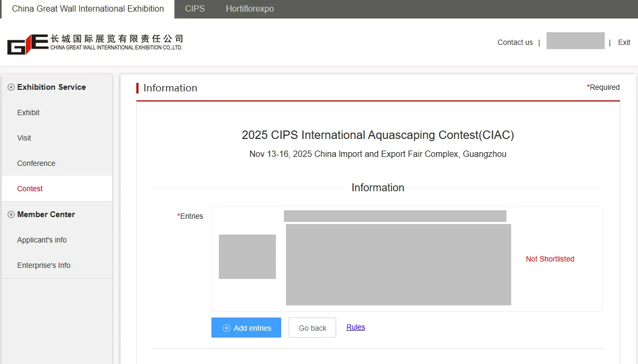Select China Great Wall International Exhibition tab
Viewport: 638px width, 364px height.
click(88, 9)
